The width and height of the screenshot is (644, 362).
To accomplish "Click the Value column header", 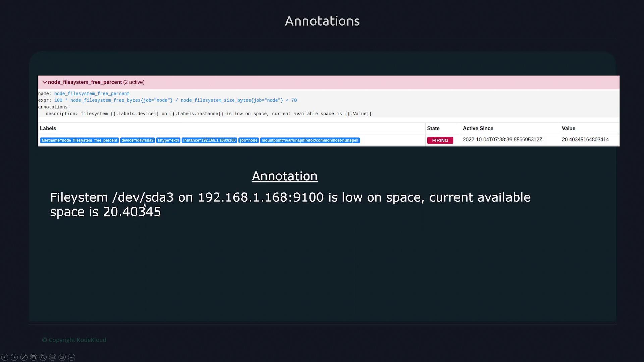I will click(569, 128).
